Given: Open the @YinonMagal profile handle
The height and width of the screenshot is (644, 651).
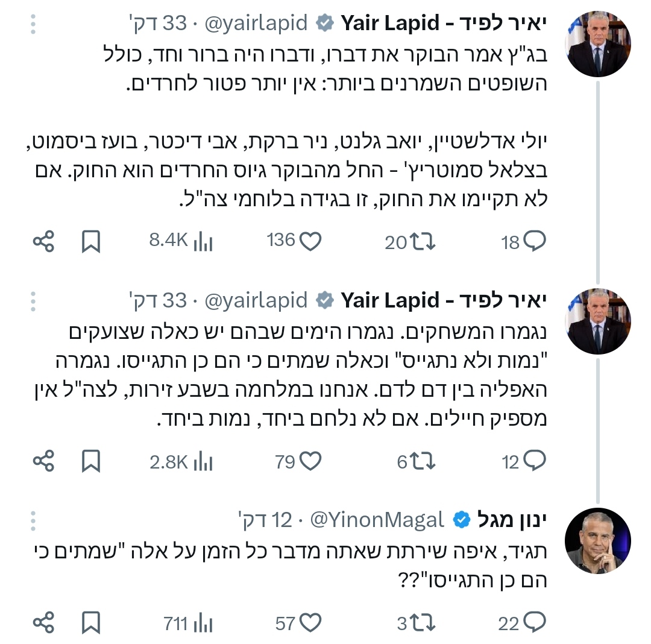Looking at the screenshot, I should tap(377, 519).
